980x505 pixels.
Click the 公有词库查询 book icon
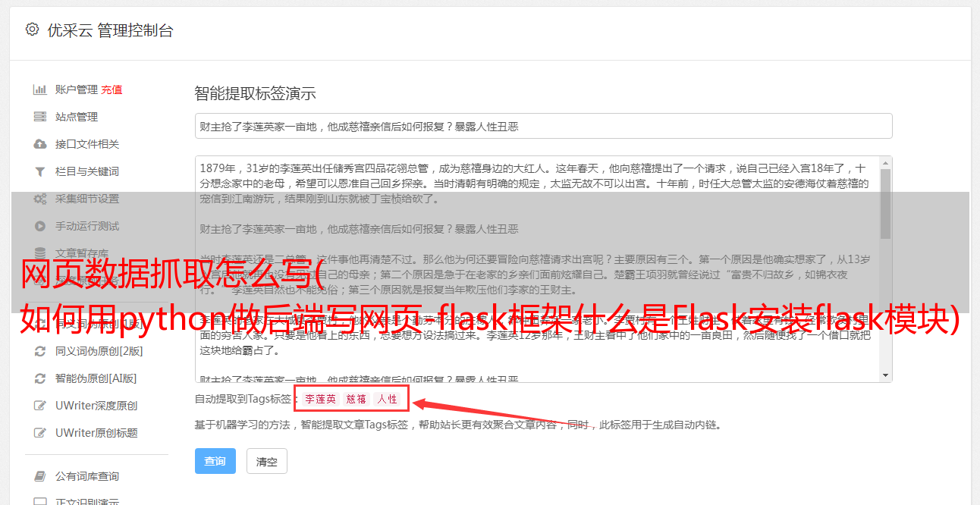pos(40,476)
